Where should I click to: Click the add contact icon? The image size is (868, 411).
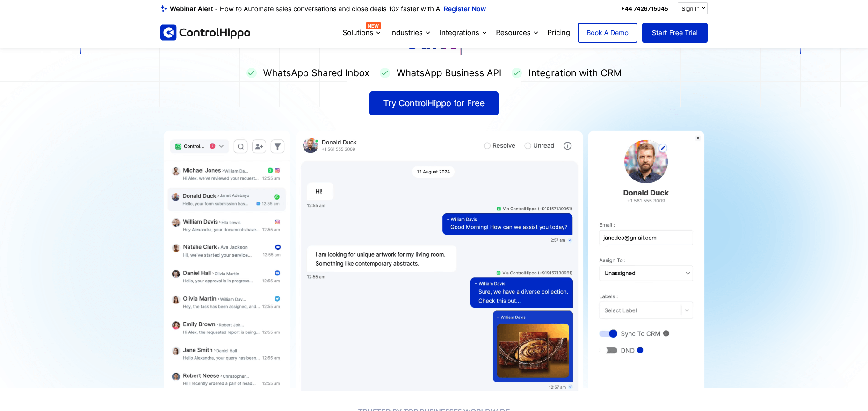click(259, 146)
